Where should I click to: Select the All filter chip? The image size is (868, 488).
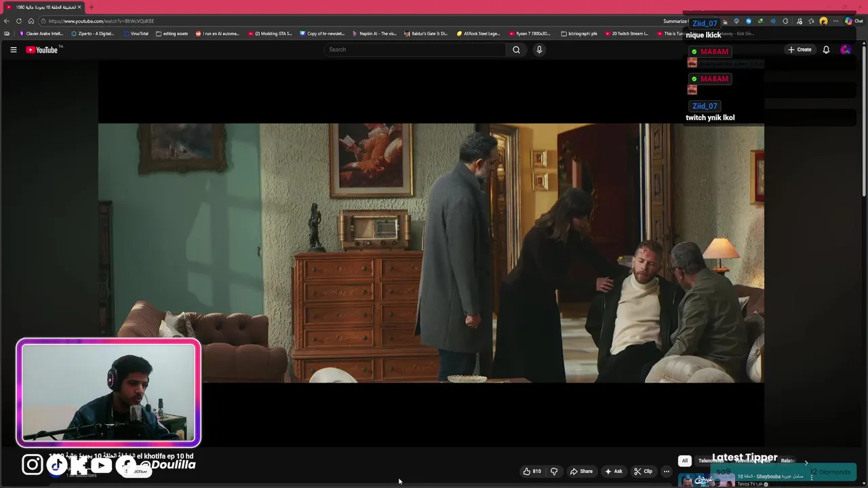point(685,461)
